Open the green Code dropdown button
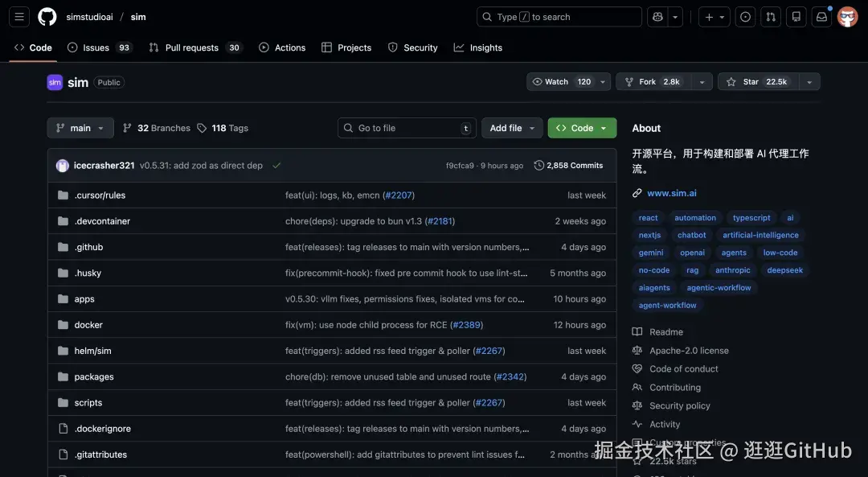This screenshot has height=477, width=868. 582,128
